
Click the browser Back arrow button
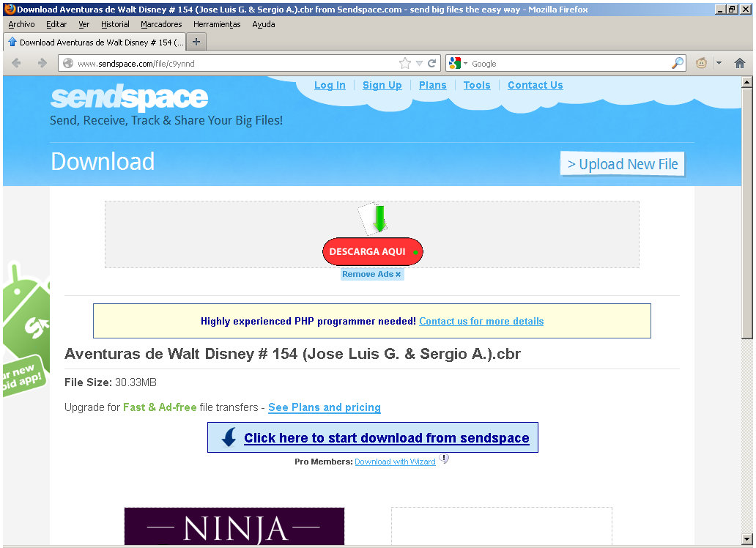point(17,64)
